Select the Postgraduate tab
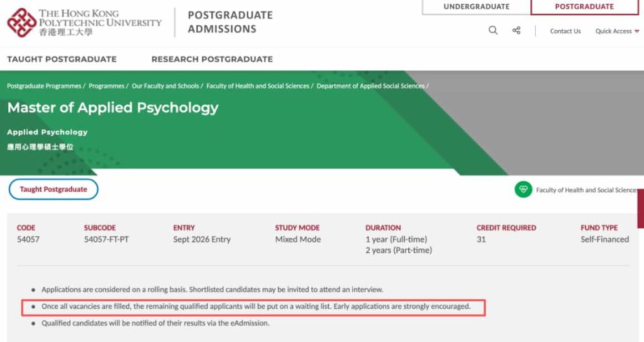This screenshot has width=644, height=342. (584, 7)
